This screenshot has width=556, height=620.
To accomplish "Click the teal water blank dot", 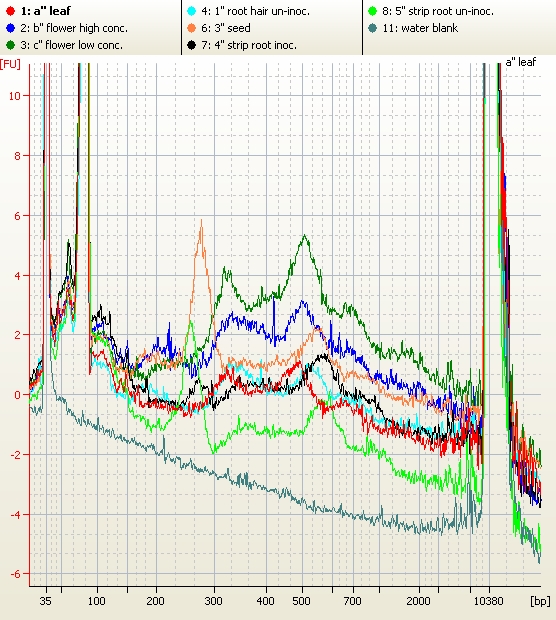I will (x=372, y=28).
